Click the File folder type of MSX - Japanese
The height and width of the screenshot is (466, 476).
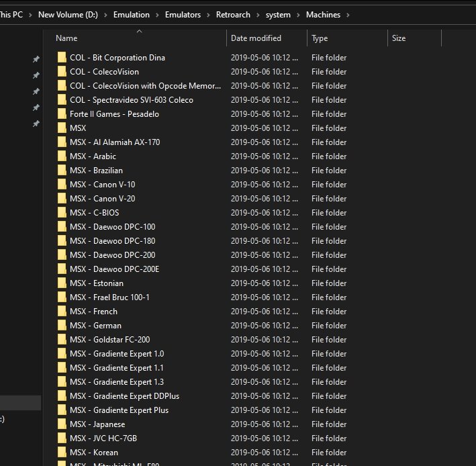329,424
